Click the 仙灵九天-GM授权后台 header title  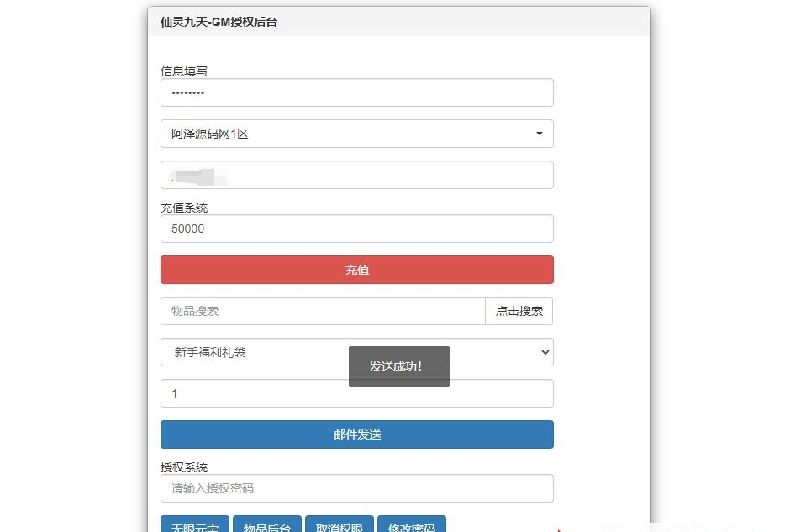pyautogui.click(x=219, y=22)
